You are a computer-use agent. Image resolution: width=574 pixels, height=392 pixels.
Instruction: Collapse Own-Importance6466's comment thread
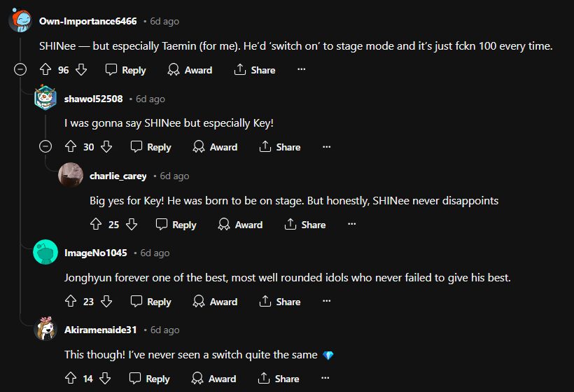pos(20,70)
